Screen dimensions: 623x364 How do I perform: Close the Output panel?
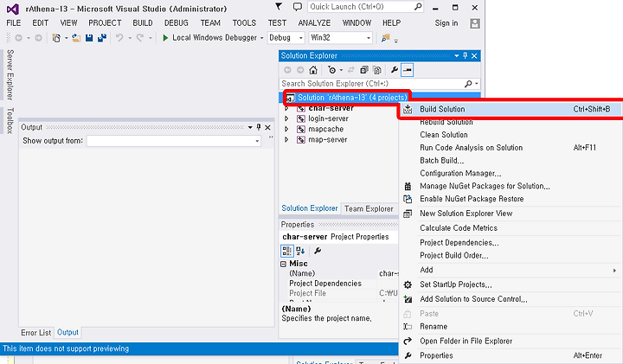pos(267,127)
